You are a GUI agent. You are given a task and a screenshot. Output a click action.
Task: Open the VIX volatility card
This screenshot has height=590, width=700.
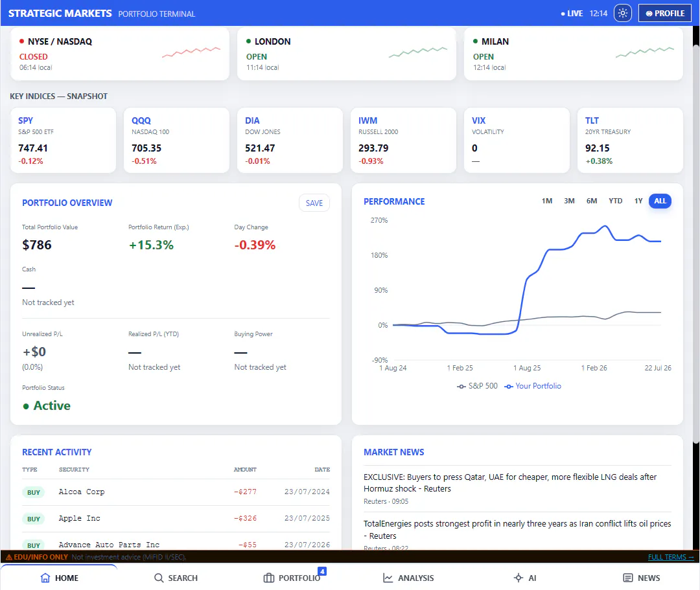pyautogui.click(x=517, y=140)
